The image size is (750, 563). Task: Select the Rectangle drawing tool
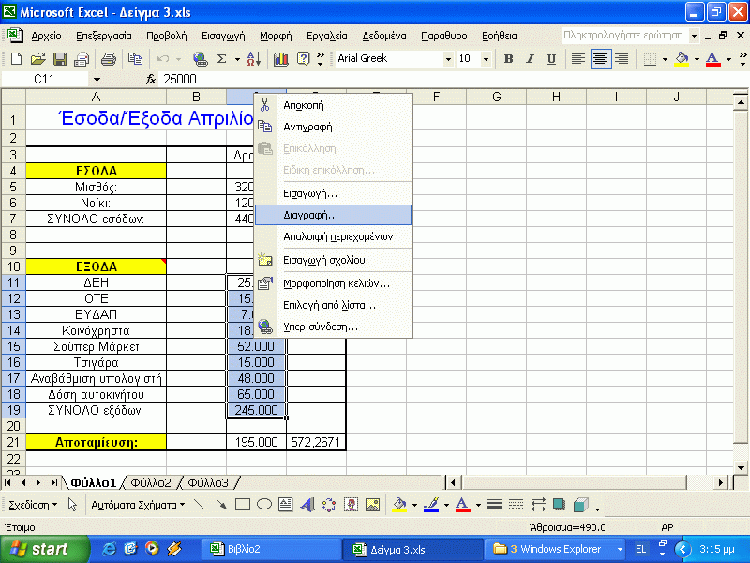pyautogui.click(x=243, y=504)
